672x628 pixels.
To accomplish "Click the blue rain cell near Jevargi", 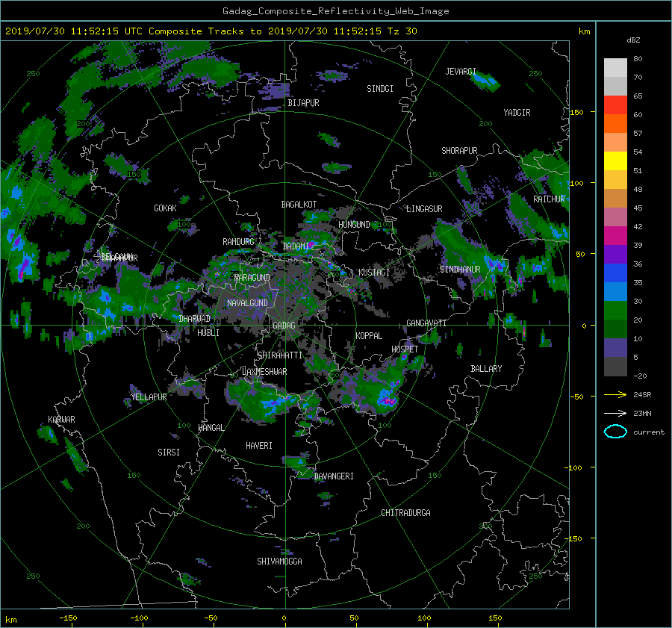I will [x=485, y=80].
